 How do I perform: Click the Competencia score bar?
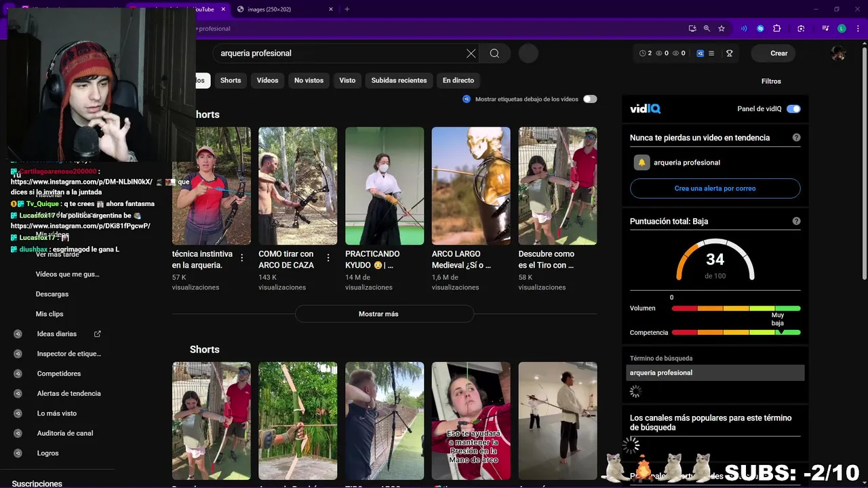pyautogui.click(x=736, y=333)
